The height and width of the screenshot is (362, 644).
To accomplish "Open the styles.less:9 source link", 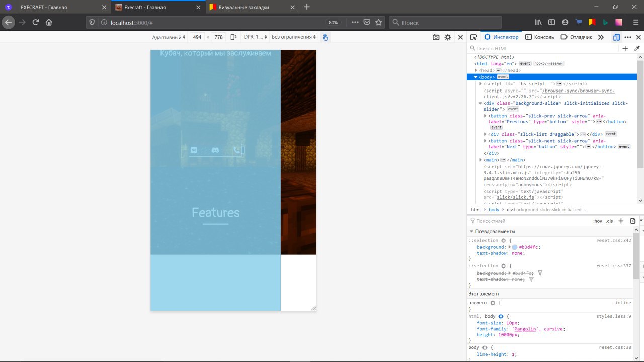I will pos(614,316).
